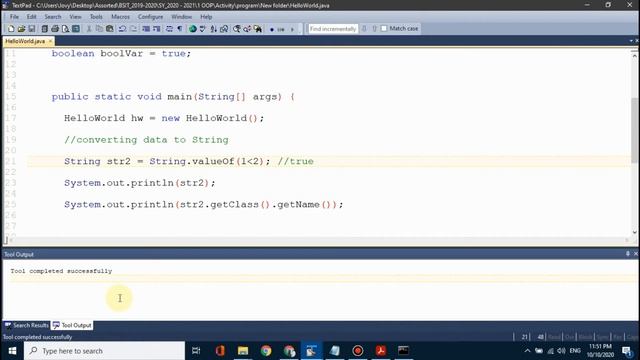Click the Sort toolbar icon
The width and height of the screenshot is (640, 360).
coord(213,29)
